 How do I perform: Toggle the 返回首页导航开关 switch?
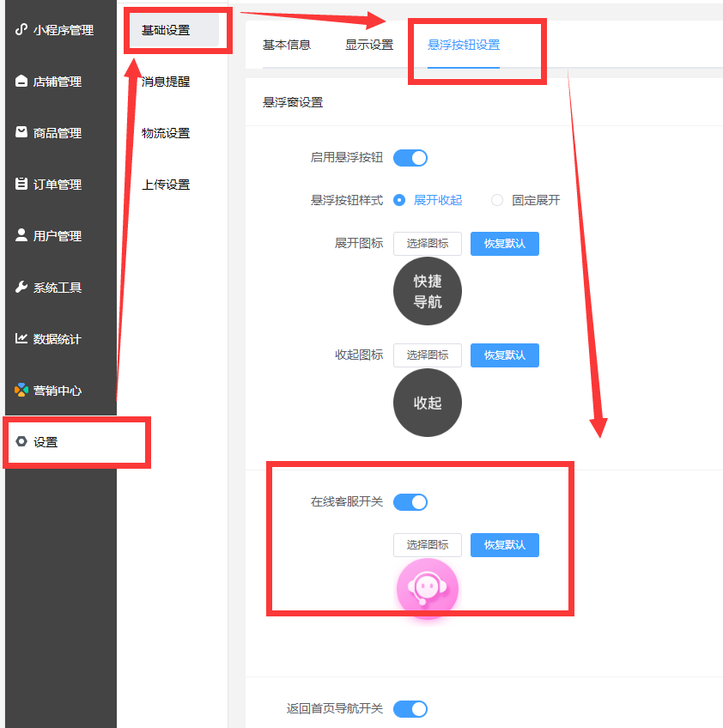(410, 709)
